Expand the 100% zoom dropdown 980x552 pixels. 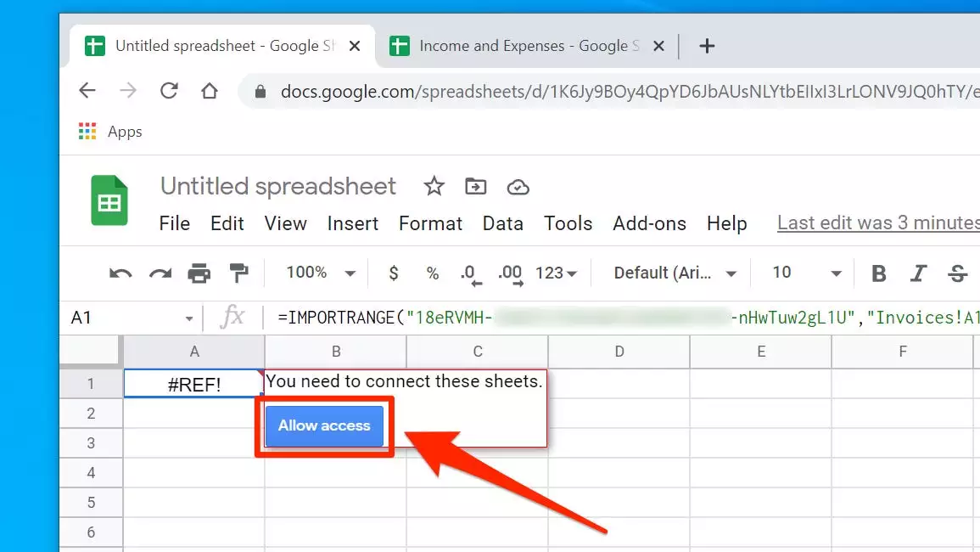tap(320, 273)
